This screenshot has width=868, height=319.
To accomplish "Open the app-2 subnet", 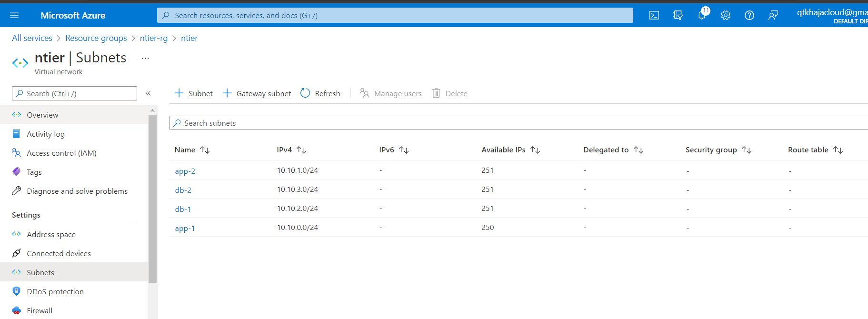I will point(185,171).
